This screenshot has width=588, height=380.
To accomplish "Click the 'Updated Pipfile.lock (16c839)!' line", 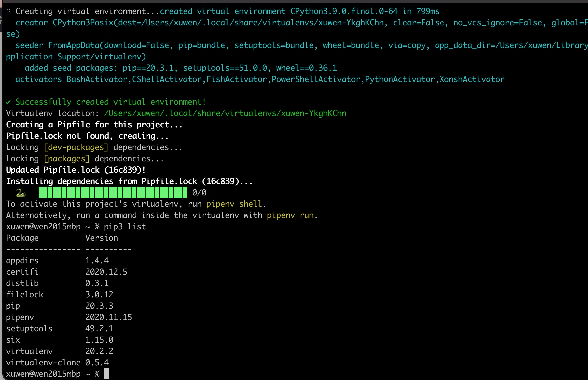I will (x=76, y=170).
